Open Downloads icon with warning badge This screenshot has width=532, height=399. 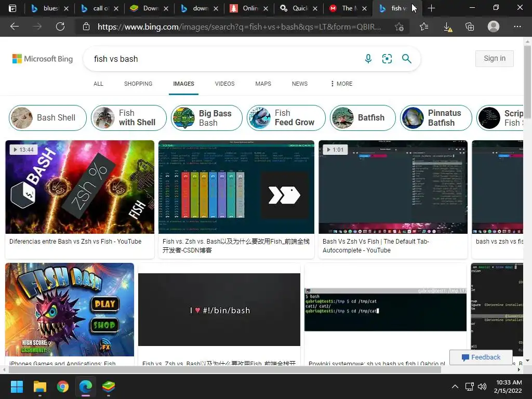447,27
